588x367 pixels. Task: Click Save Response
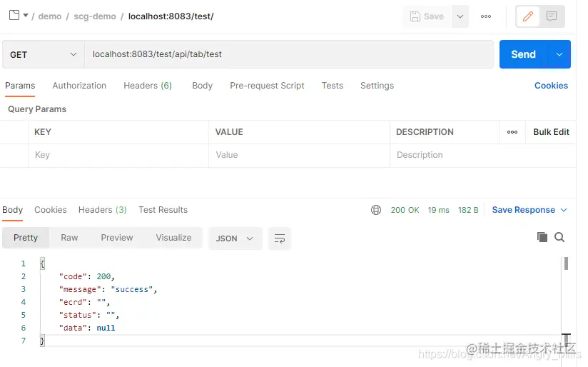[x=524, y=210]
